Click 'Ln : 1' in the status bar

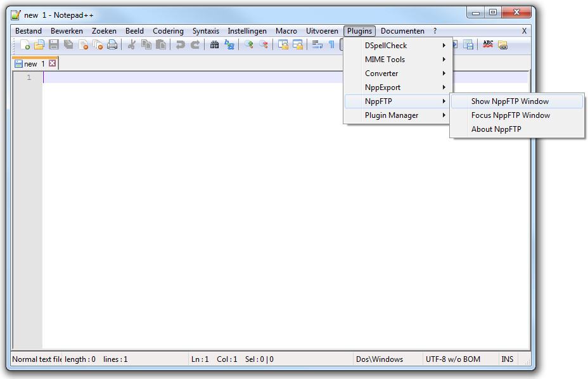click(200, 359)
